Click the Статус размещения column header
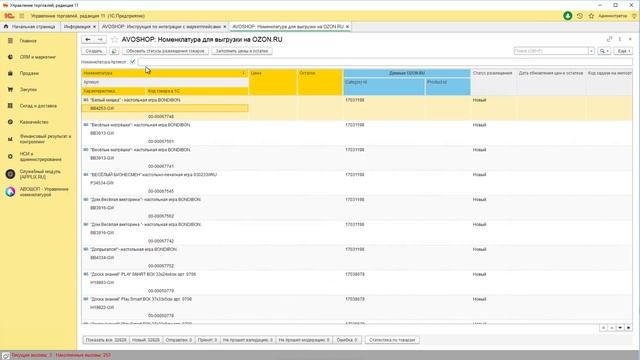640x360 pixels. pos(493,82)
